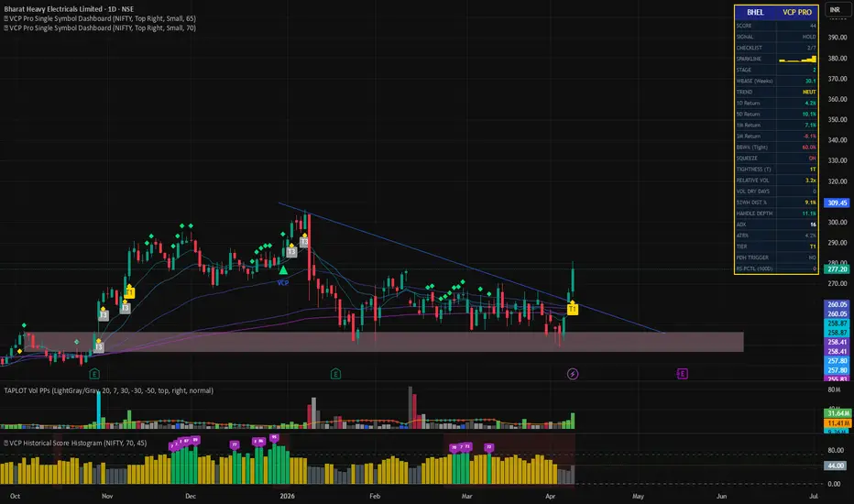
Task: Click the RELATIVE VOL row showing 3.2x
Action: coord(776,181)
